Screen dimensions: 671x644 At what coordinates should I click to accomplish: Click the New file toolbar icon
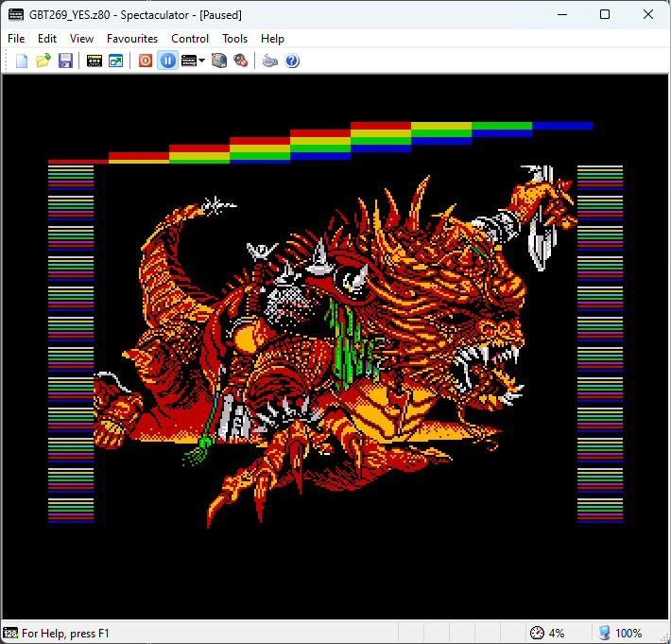pos(22,61)
